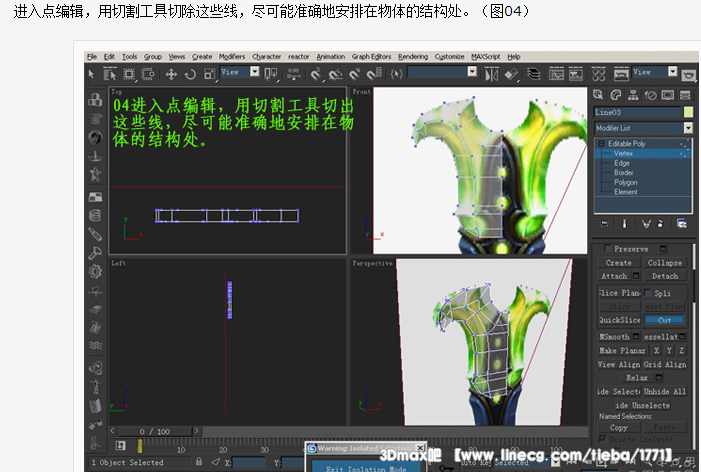The width and height of the screenshot is (701, 472).
Task: Open Align tool in toolbar
Action: pyautogui.click(x=511, y=74)
